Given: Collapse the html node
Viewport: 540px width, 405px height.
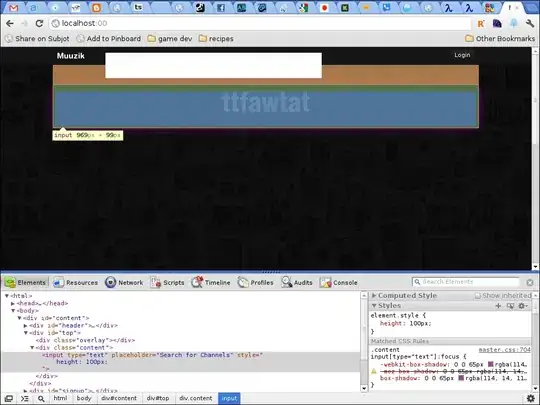Looking at the screenshot, I should (7, 295).
